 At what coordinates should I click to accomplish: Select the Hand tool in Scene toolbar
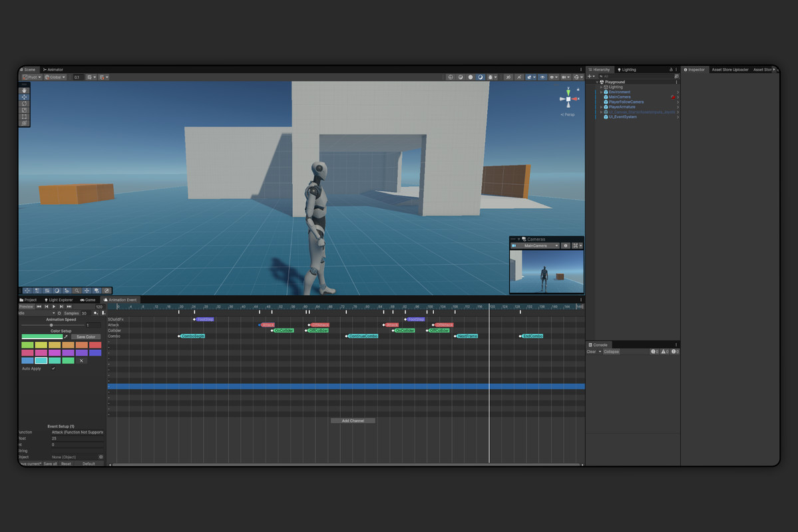coord(25,90)
